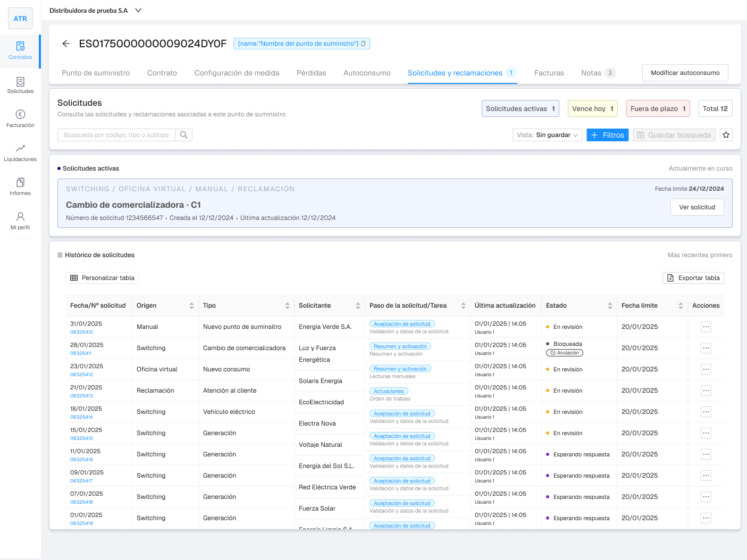This screenshot has height=560, width=747.
Task: Copy the supply point name tag
Action: (x=363, y=44)
